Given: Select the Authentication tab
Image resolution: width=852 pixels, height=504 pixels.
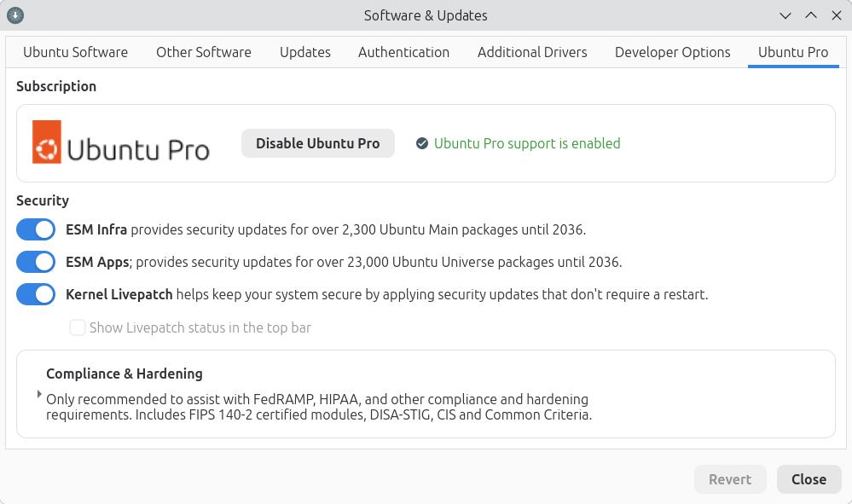Looking at the screenshot, I should [403, 52].
